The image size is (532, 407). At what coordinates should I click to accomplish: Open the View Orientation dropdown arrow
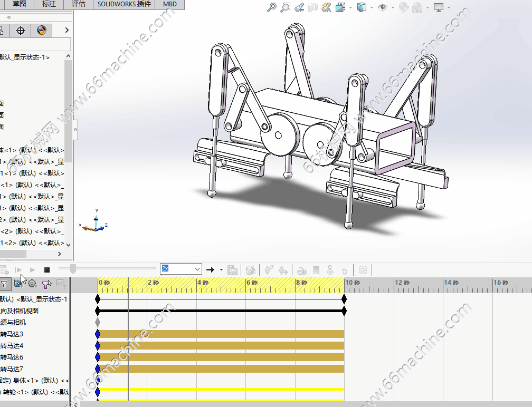point(350,7)
